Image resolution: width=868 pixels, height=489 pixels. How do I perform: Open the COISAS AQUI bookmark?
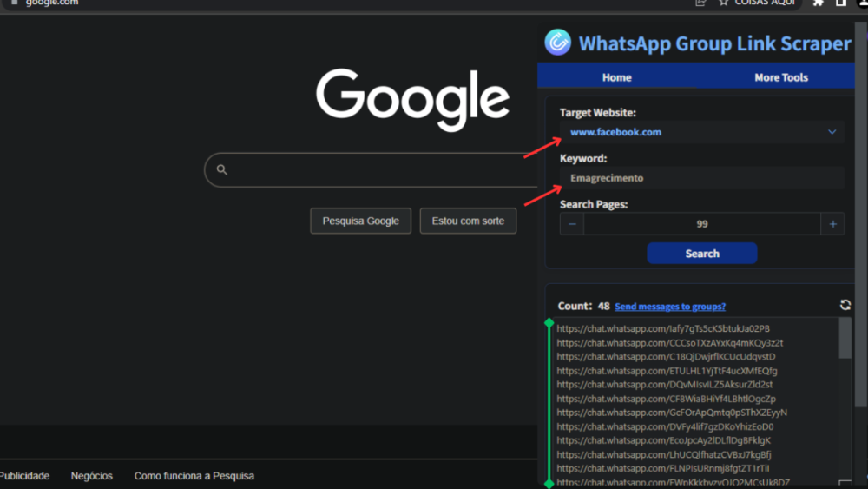[x=765, y=3]
